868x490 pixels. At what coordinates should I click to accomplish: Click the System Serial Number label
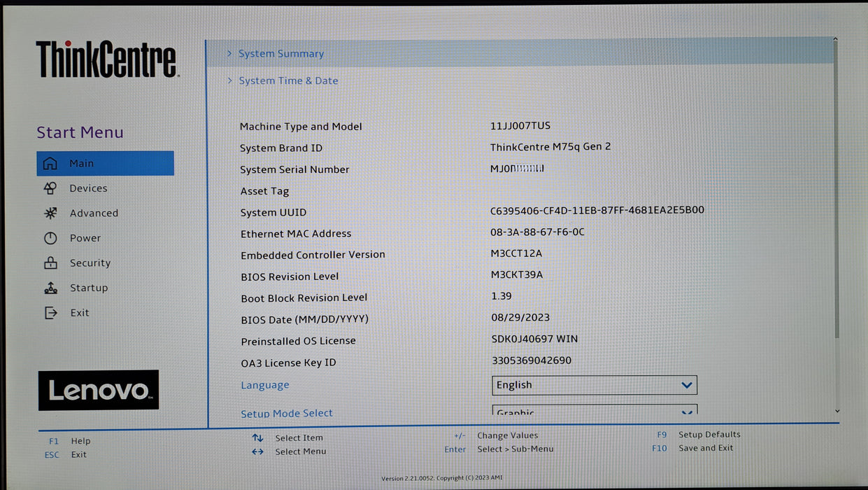point(294,169)
